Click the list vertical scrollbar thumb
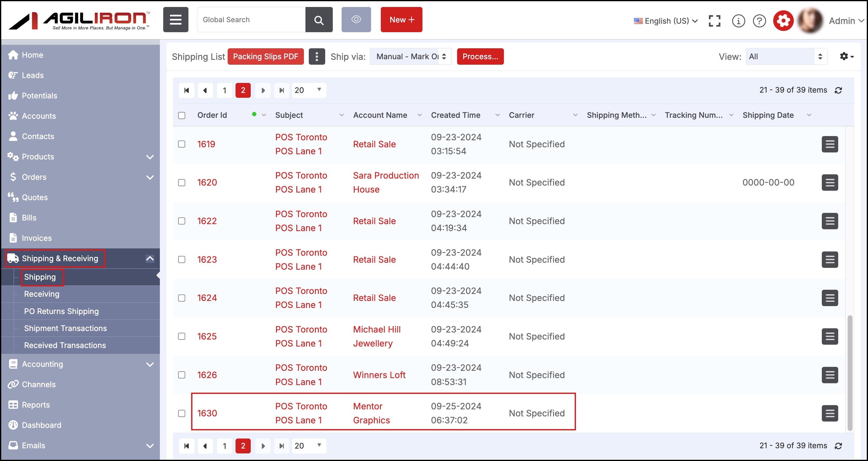Image resolution: width=868 pixels, height=461 pixels. [x=850, y=373]
